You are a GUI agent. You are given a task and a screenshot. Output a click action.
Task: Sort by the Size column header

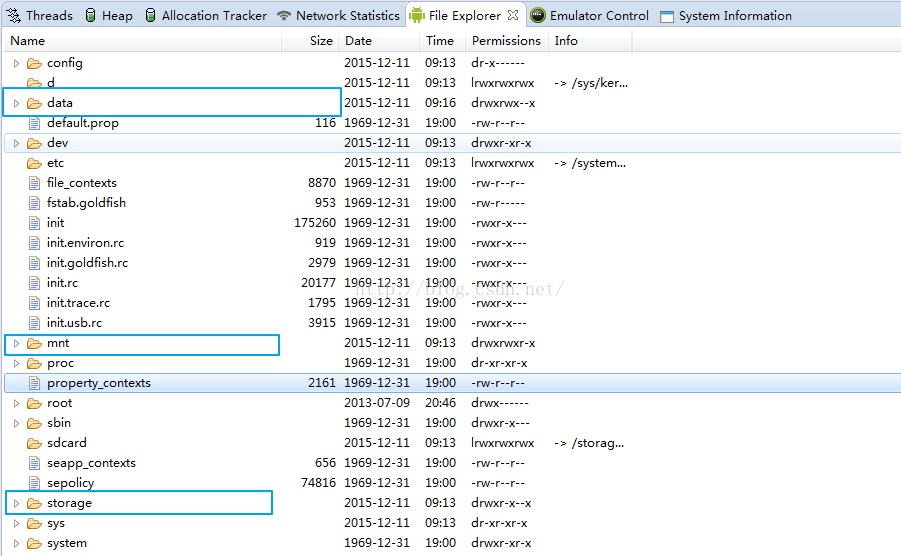pos(320,41)
